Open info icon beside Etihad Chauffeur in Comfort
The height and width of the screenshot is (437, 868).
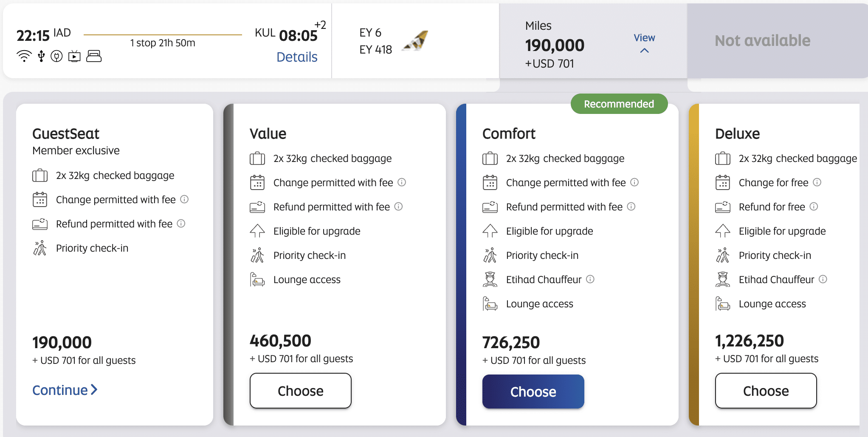pyautogui.click(x=590, y=279)
